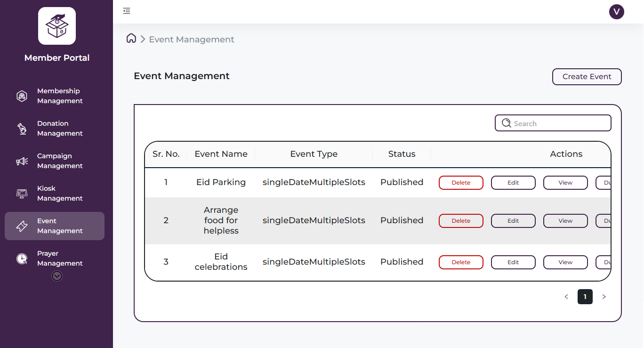This screenshot has height=348, width=644.
Task: Select the Membership Management icon
Action: (x=22, y=96)
